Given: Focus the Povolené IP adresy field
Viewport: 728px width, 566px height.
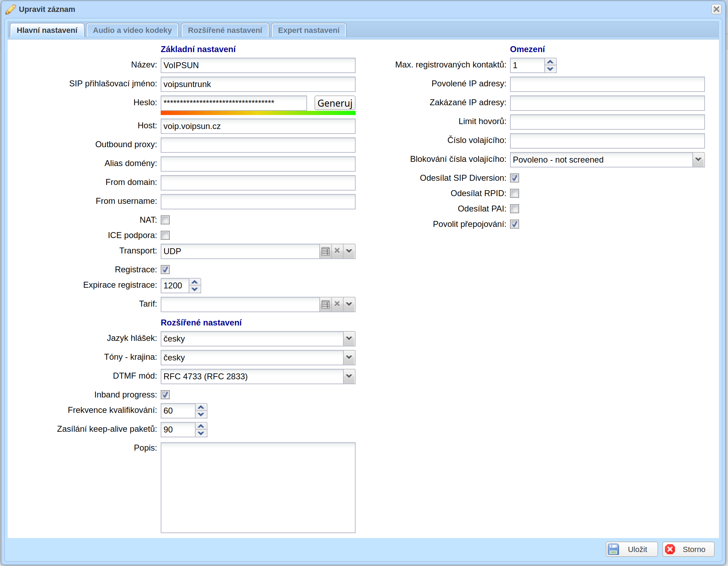Looking at the screenshot, I should coord(607,84).
